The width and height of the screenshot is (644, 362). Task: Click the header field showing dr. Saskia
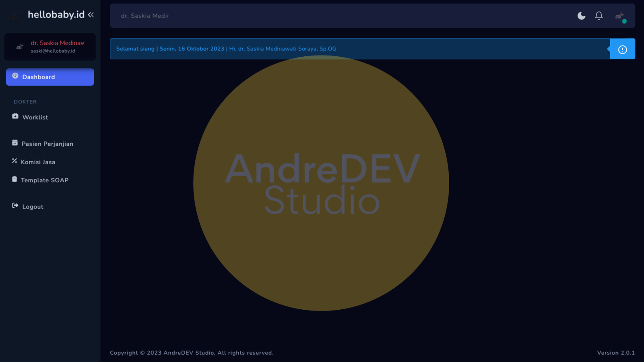(145, 16)
